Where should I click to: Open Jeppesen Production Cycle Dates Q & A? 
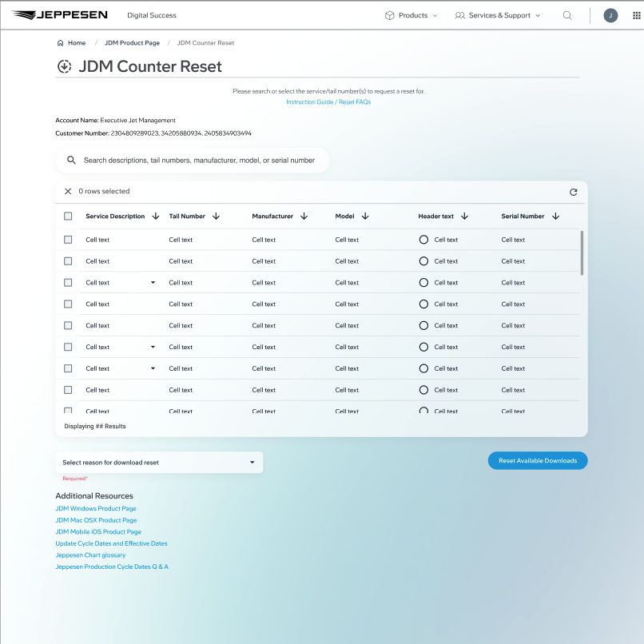click(112, 566)
